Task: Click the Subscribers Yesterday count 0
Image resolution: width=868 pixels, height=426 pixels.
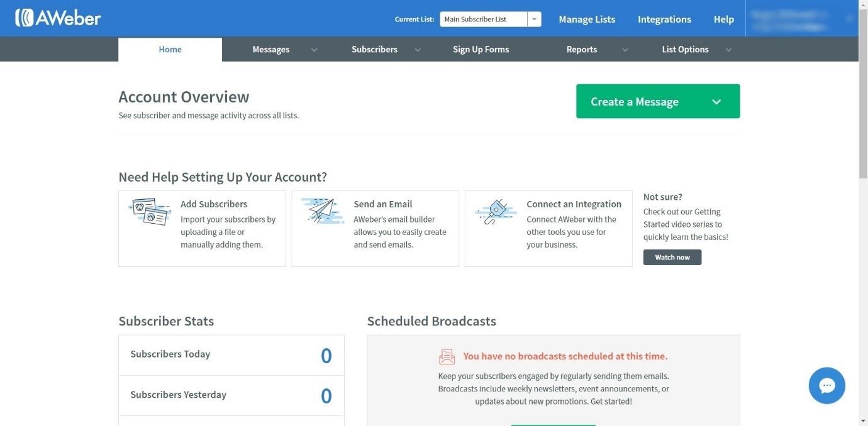Action: coord(326,396)
